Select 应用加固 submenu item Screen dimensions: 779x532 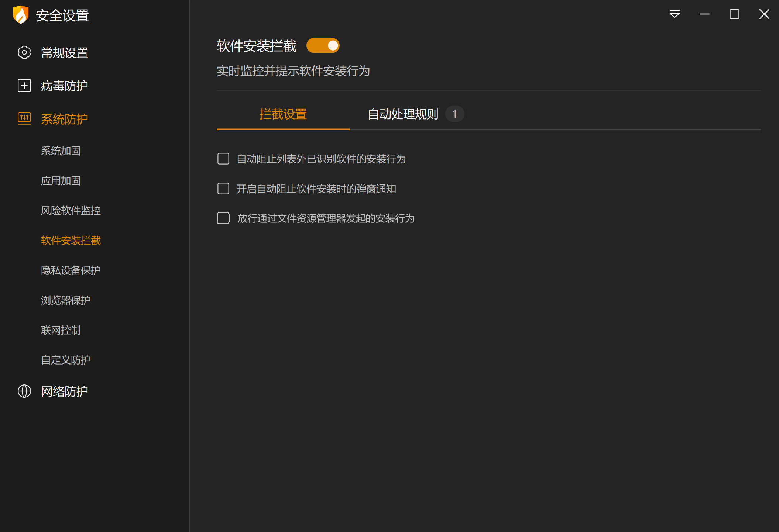click(x=61, y=181)
